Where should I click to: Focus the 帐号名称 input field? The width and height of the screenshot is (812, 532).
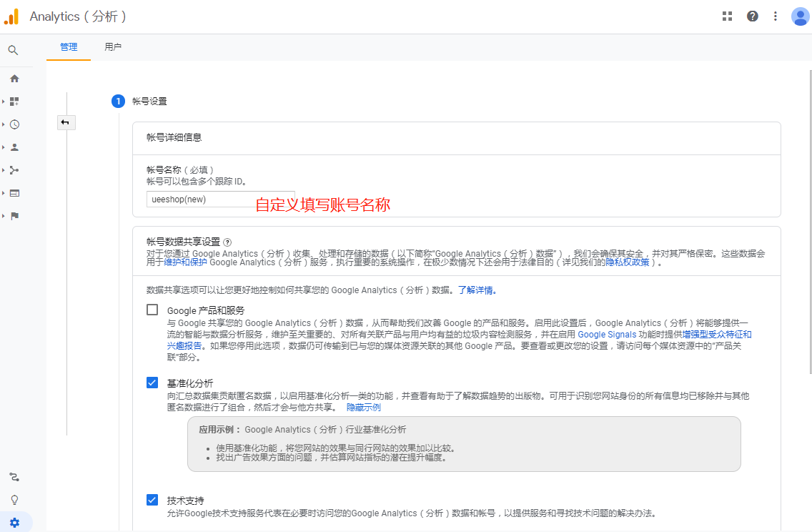(x=221, y=199)
